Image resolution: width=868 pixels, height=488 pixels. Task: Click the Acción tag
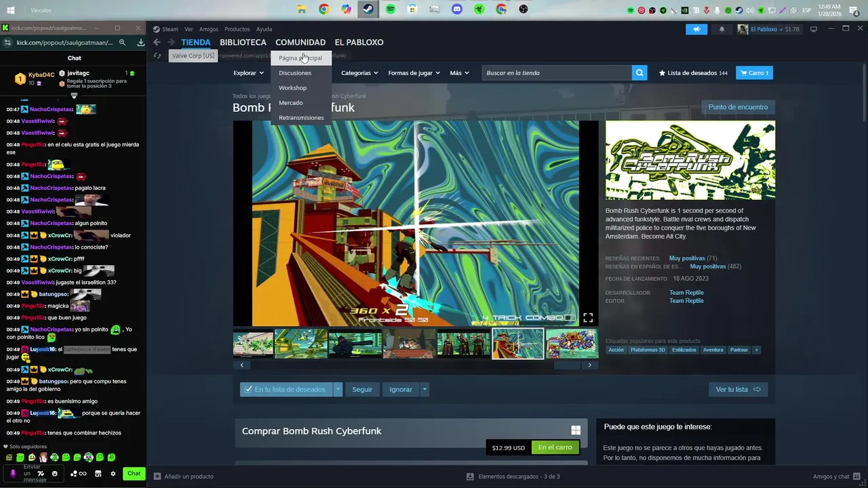pos(616,350)
